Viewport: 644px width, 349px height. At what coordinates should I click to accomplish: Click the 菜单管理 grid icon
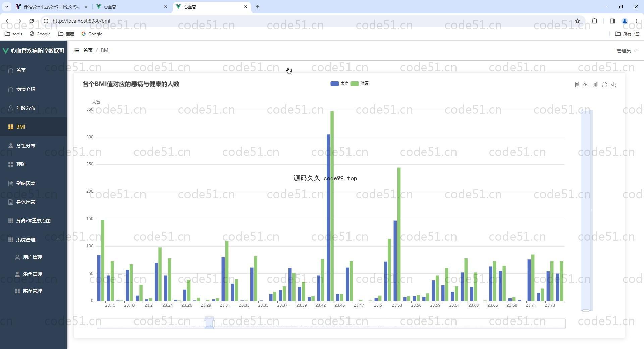(x=17, y=291)
